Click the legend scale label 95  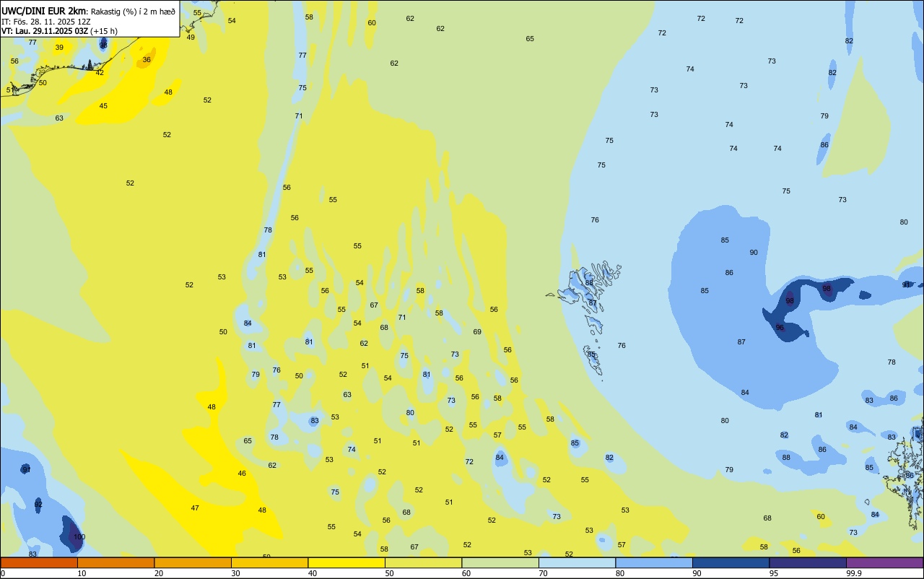tap(774, 573)
